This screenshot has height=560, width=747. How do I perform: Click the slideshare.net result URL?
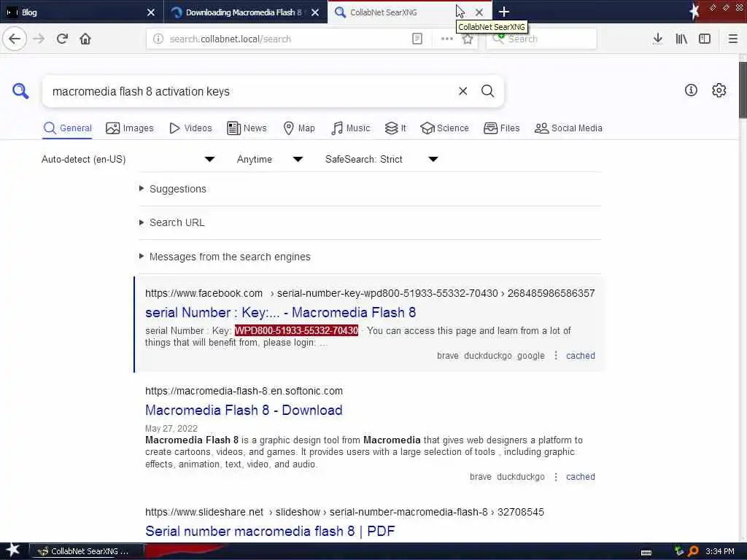(344, 512)
